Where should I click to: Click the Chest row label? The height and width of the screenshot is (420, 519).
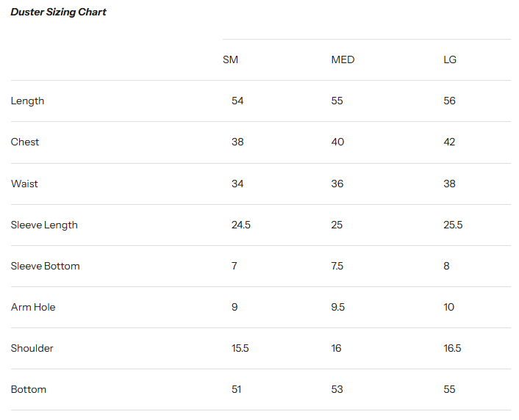(x=25, y=142)
